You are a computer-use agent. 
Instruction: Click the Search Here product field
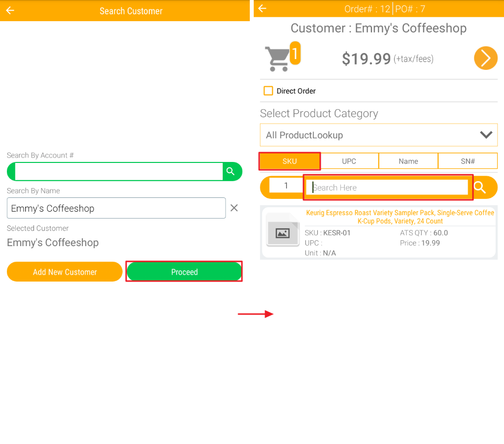(x=388, y=188)
